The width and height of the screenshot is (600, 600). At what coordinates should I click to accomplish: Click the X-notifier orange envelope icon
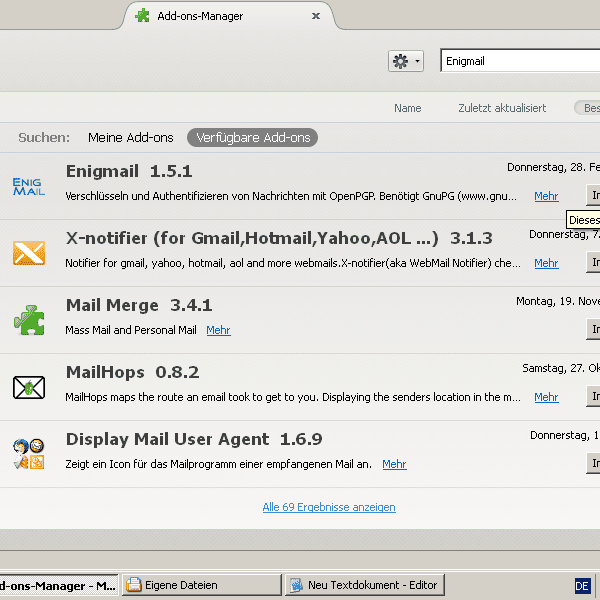29,253
